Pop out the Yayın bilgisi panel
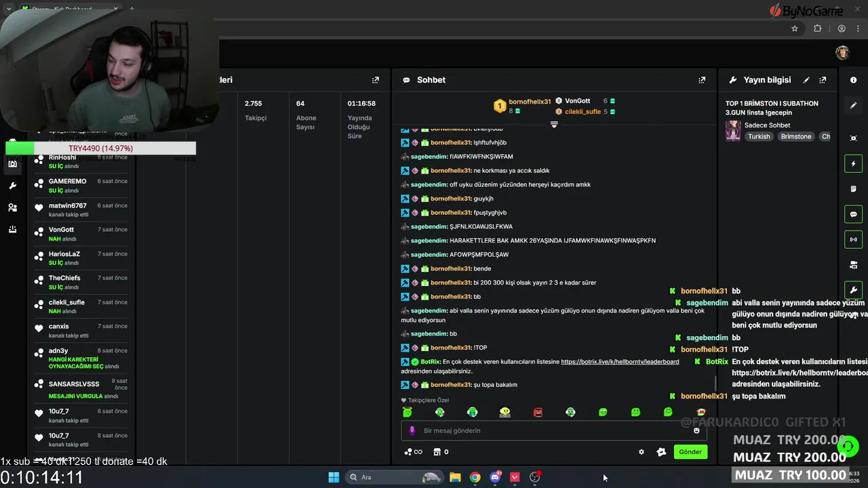The image size is (868, 488). 823,80
